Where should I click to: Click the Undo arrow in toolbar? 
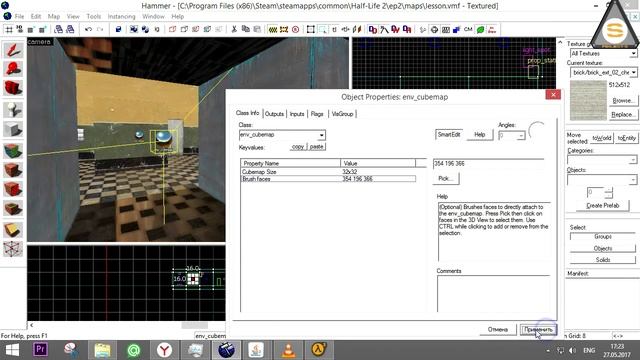[88, 29]
